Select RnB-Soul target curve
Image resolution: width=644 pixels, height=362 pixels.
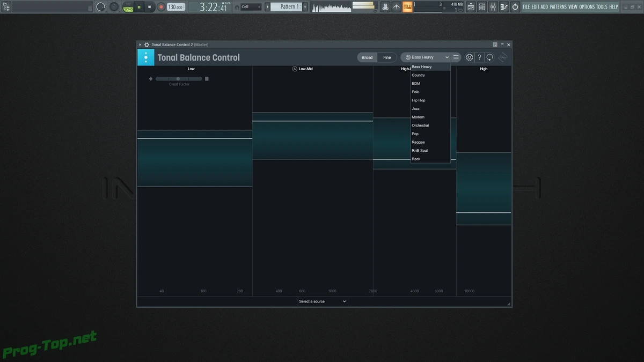430,151
